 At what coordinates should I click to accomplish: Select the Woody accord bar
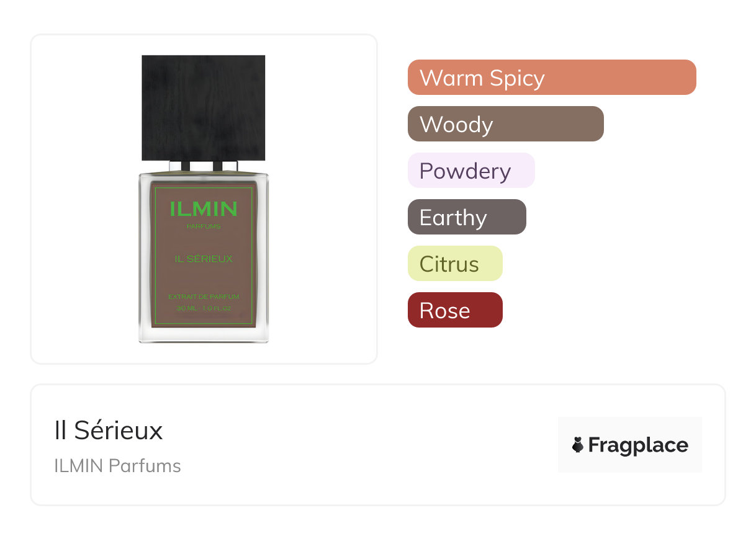pyautogui.click(x=505, y=124)
